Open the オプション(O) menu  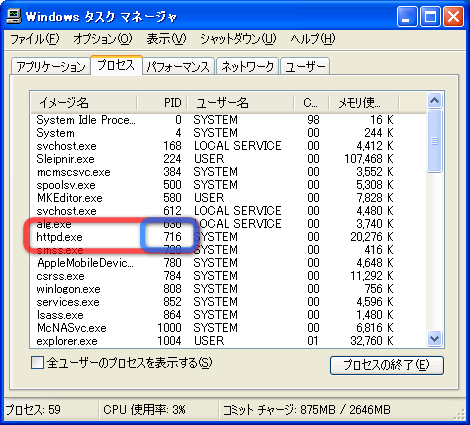[x=103, y=39]
